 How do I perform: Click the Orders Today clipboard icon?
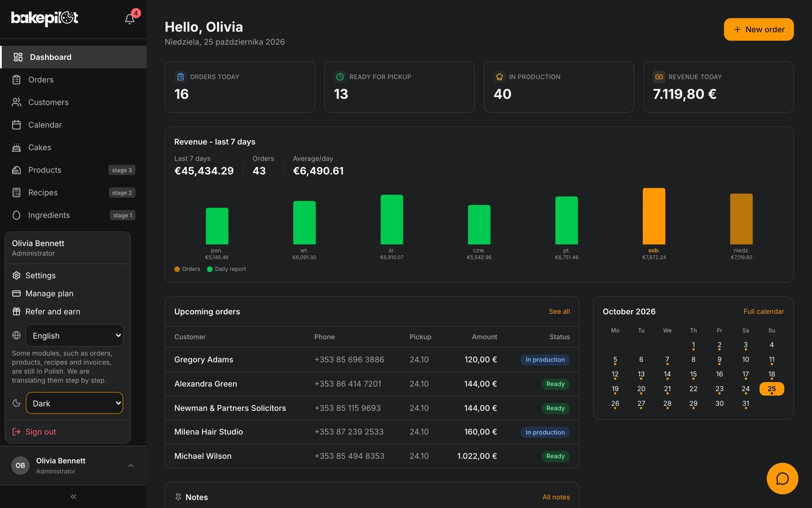[180, 77]
